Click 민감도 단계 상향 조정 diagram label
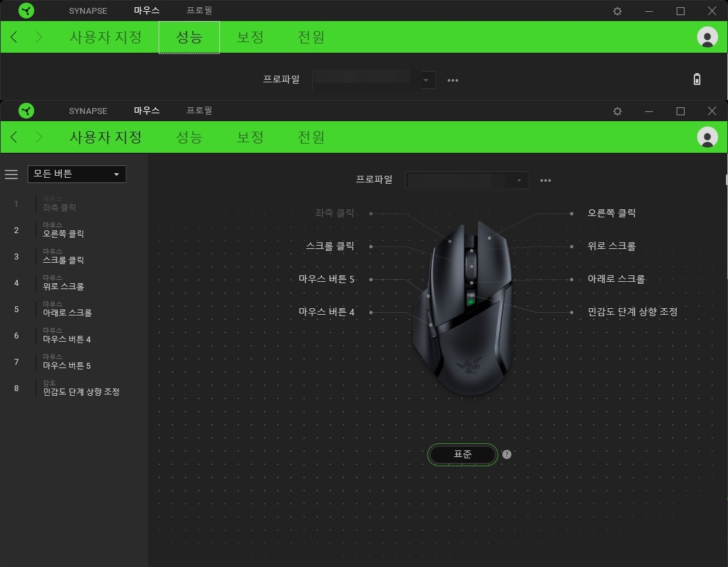The image size is (728, 567). pyautogui.click(x=633, y=312)
